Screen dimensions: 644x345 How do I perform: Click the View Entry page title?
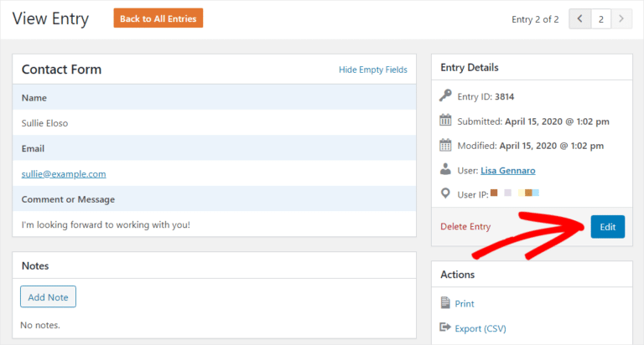[50, 19]
